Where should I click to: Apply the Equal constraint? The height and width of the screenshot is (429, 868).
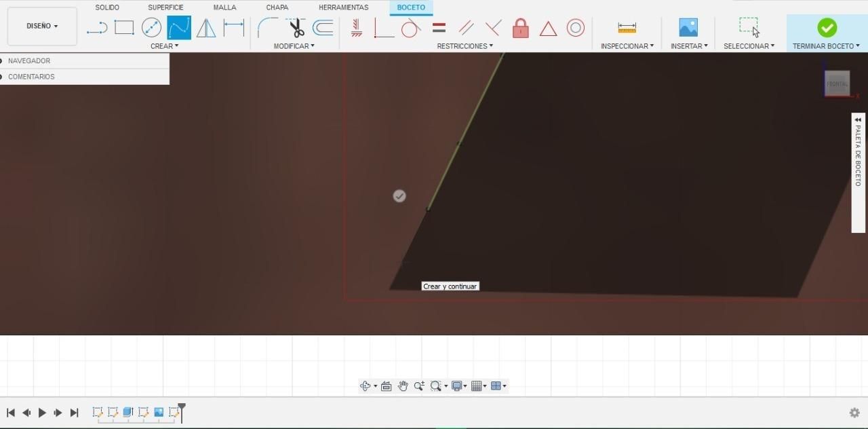coord(439,28)
